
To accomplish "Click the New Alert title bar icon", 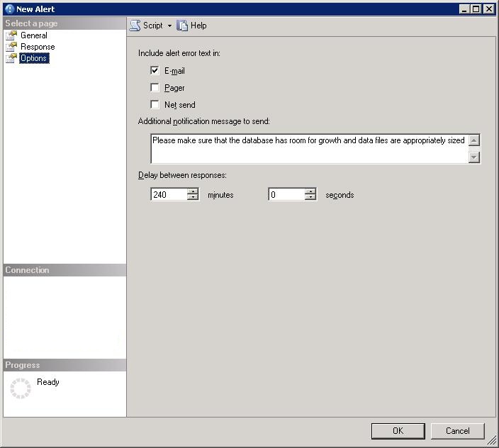I will click(10, 9).
